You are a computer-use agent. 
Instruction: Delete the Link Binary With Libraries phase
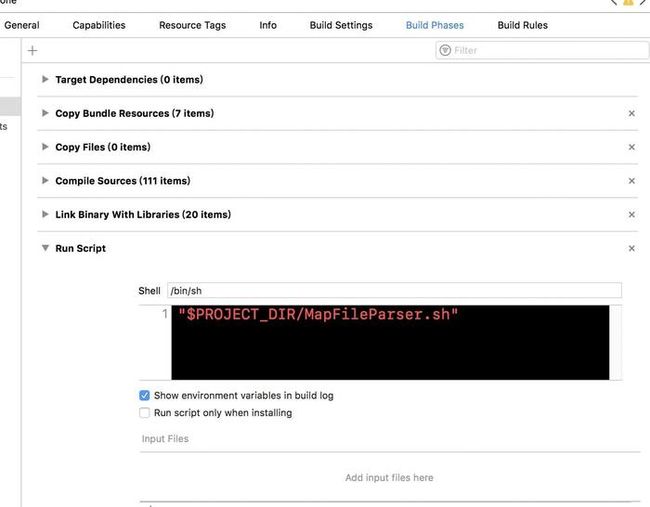(631, 214)
